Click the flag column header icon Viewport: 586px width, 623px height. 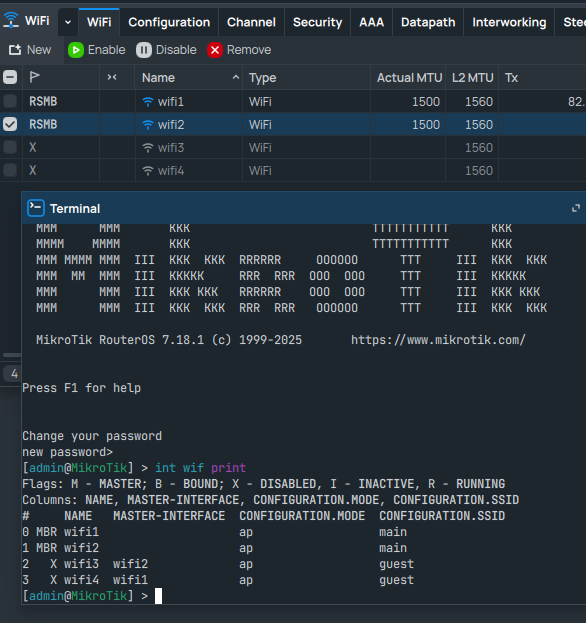pyautogui.click(x=35, y=77)
